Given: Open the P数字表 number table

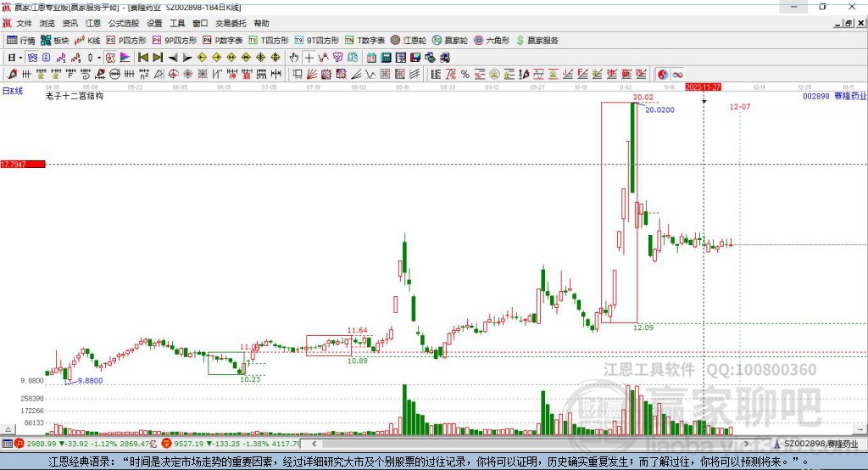Looking at the screenshot, I should (x=223, y=41).
